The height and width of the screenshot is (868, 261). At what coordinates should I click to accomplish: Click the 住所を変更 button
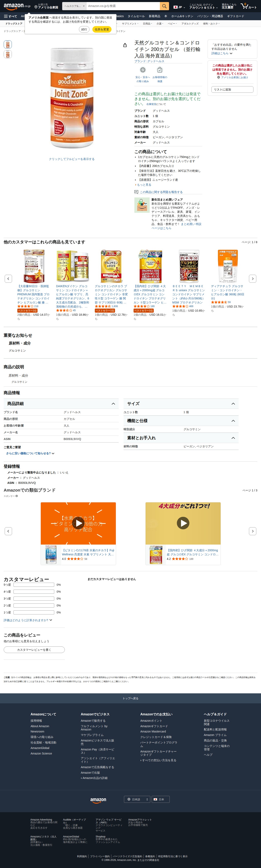102,29
